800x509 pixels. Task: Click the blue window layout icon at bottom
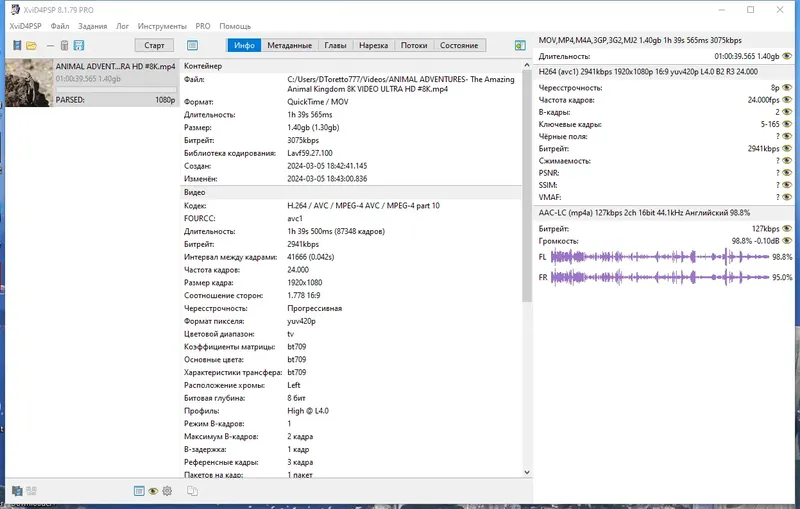pyautogui.click(x=139, y=491)
